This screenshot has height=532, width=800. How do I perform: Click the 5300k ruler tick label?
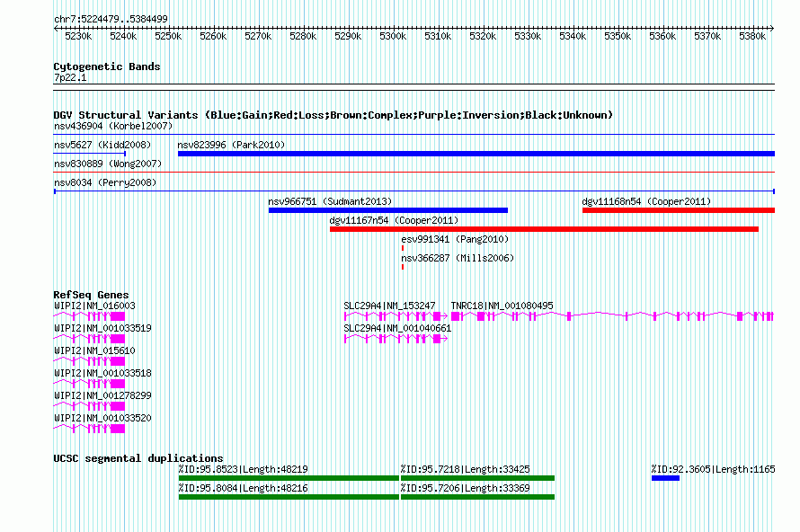393,36
